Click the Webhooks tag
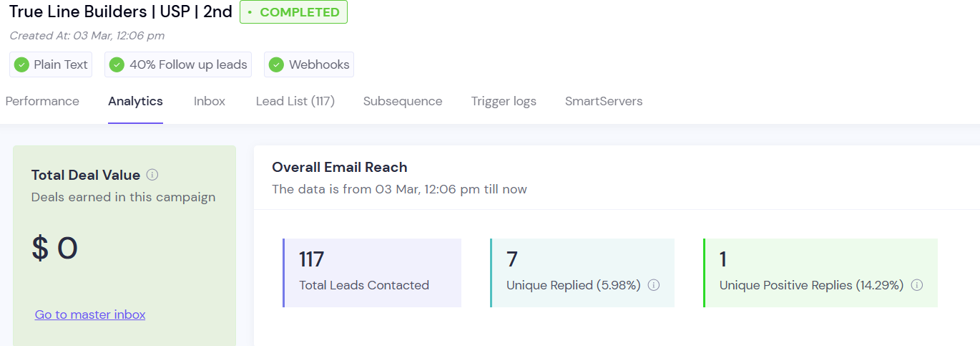 click(309, 64)
